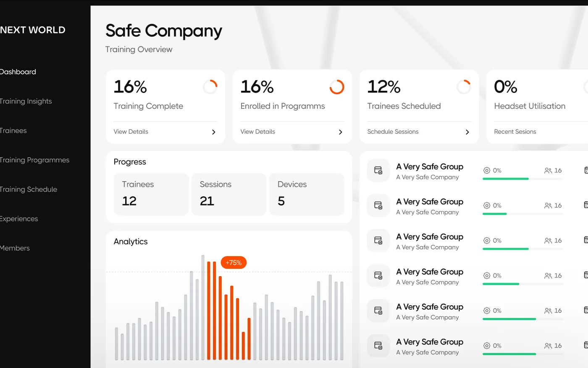Click the NEXT WORLD logo
Image resolution: width=588 pixels, height=368 pixels.
[33, 30]
